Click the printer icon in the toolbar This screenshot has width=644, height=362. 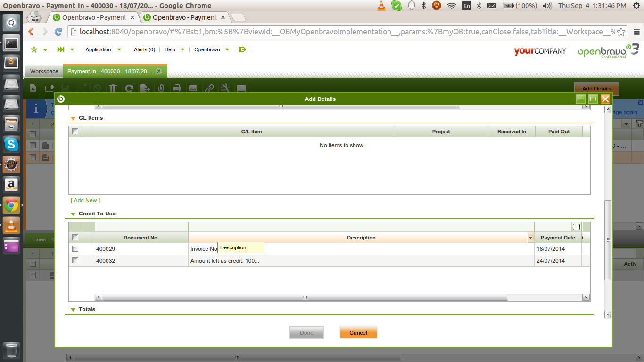pos(177,88)
